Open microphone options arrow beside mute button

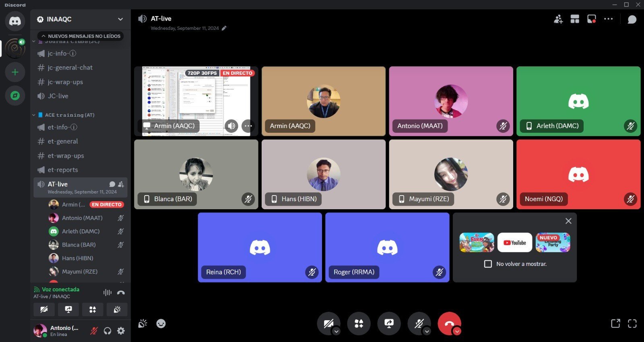click(x=427, y=332)
